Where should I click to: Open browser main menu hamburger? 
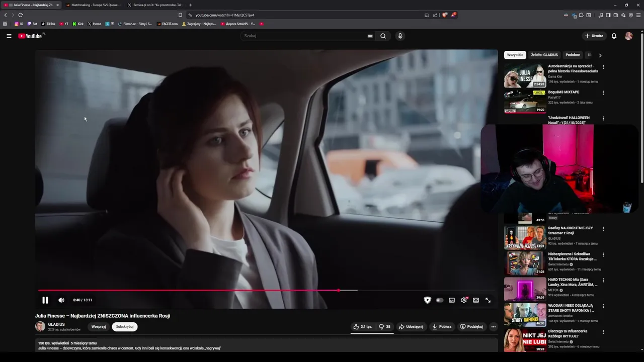638,15
